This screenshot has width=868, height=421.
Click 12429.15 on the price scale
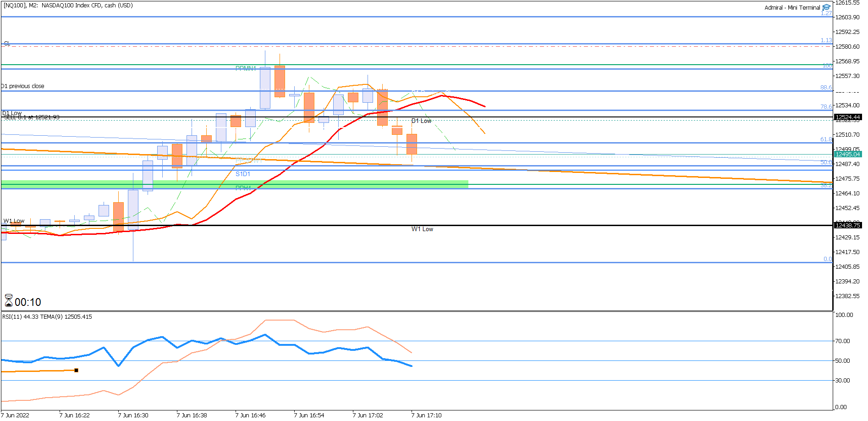[x=847, y=238]
